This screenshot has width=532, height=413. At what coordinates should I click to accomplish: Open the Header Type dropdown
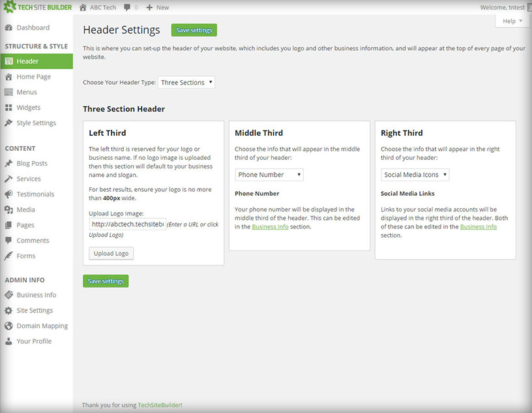coord(186,82)
